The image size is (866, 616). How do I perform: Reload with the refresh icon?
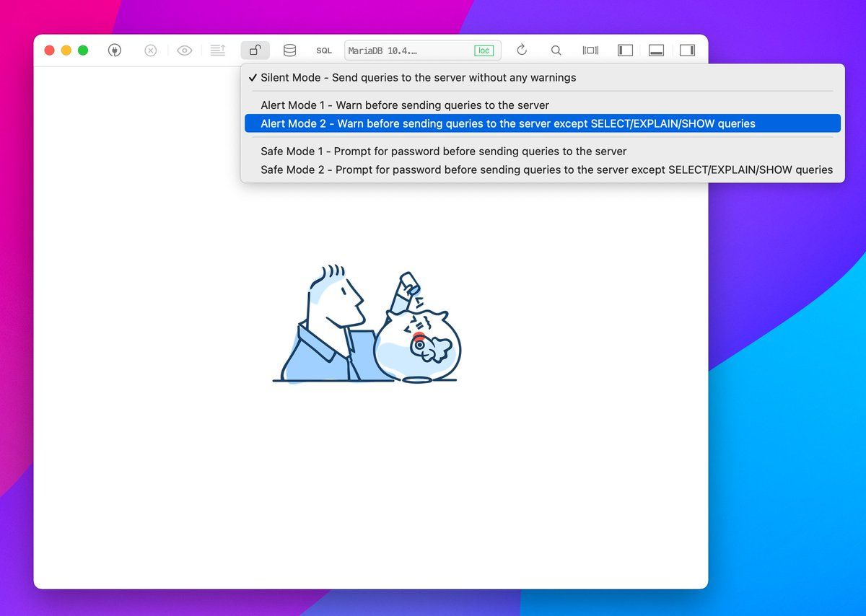click(522, 50)
